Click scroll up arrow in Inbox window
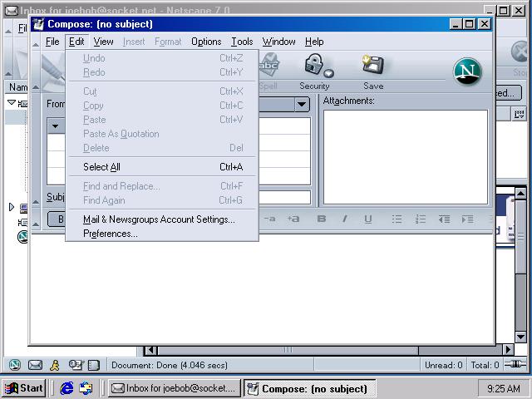532x399 pixels. [521, 194]
